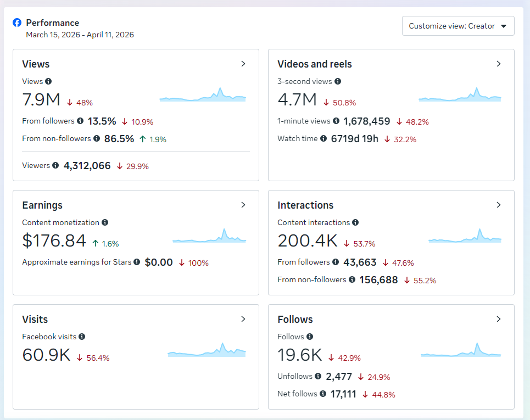Expand Videos and reels details arrow

pyautogui.click(x=499, y=64)
